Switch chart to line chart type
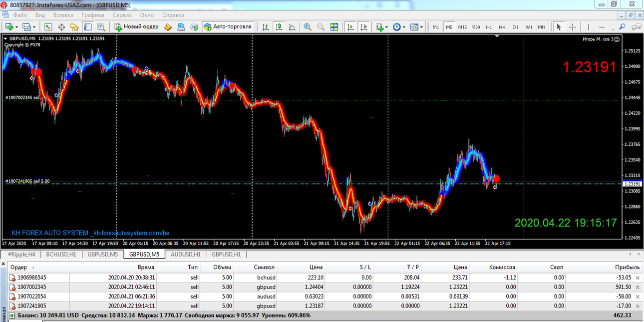Viewport: 644px width, 322px height. [x=292, y=27]
